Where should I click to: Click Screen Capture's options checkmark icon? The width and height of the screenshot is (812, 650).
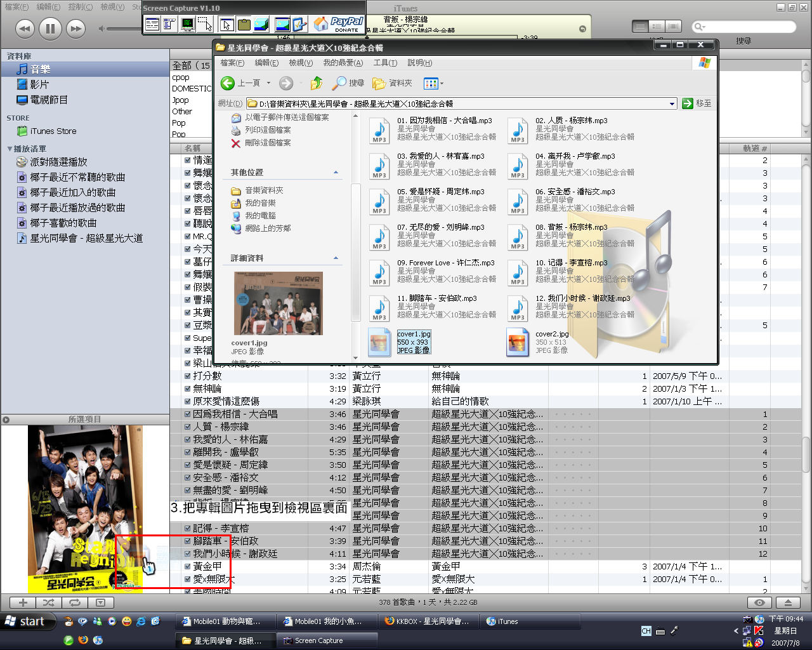coord(300,25)
